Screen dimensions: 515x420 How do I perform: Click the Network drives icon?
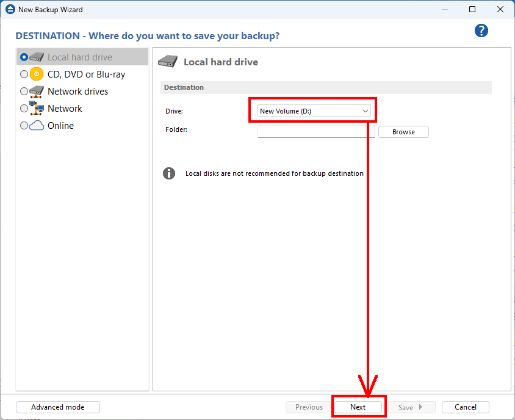click(x=37, y=92)
